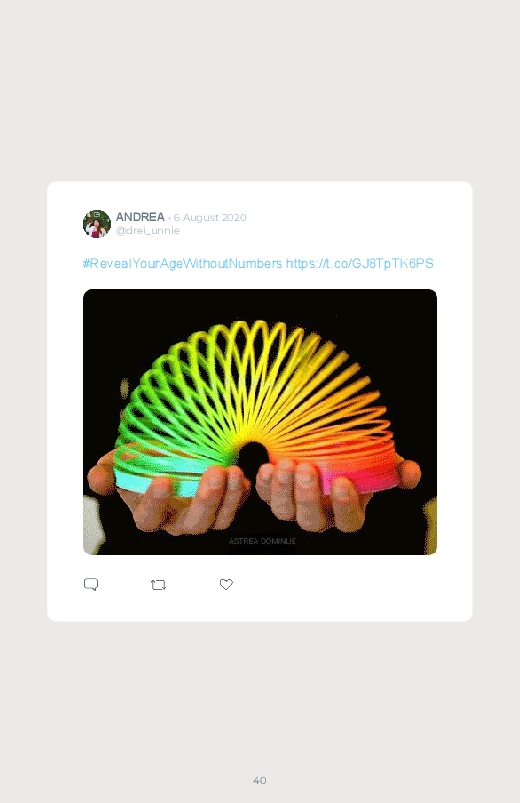The height and width of the screenshot is (803, 520).
Task: Like the tweet with the heart icon
Action: tap(226, 584)
